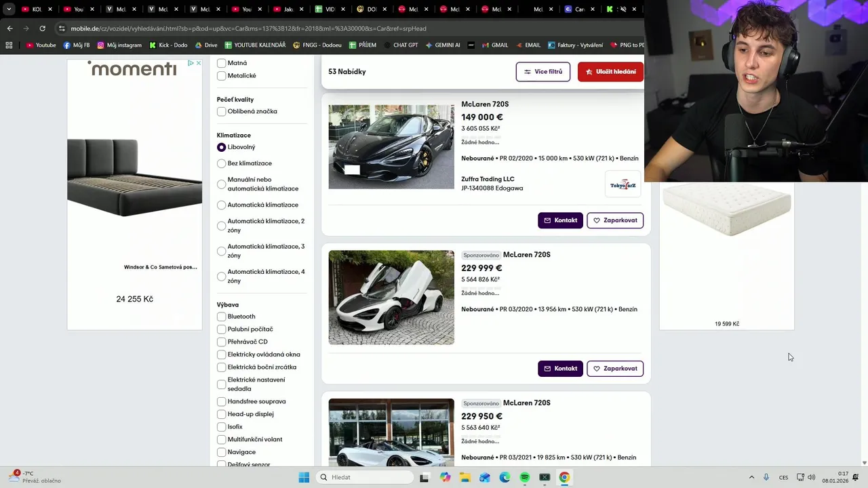Tick the Metalické checkbox
The image size is (868, 488).
click(x=221, y=76)
